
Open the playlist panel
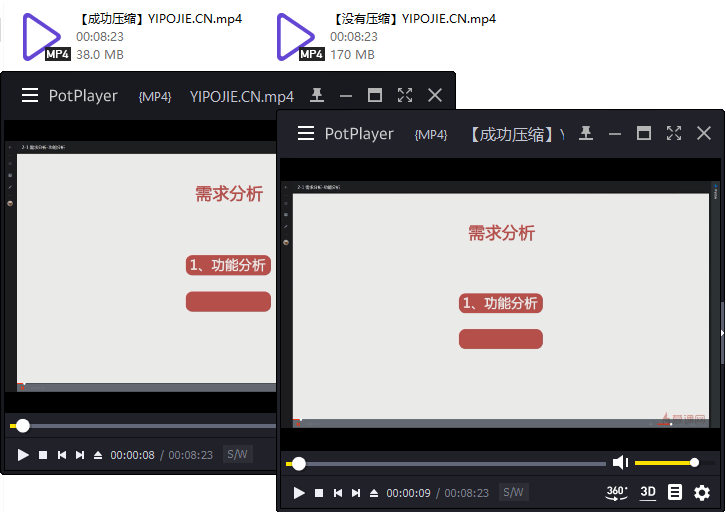[675, 492]
